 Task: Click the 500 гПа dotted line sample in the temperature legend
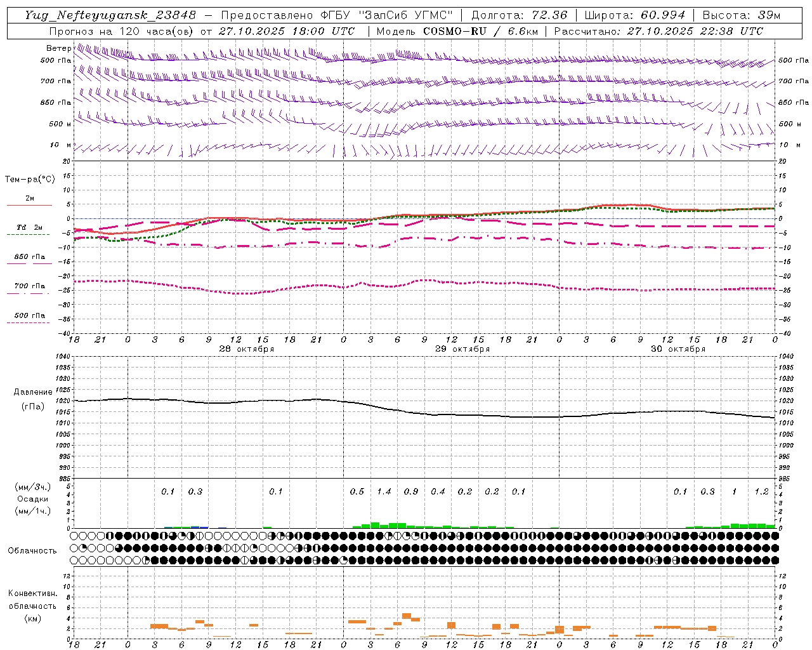pos(28,322)
